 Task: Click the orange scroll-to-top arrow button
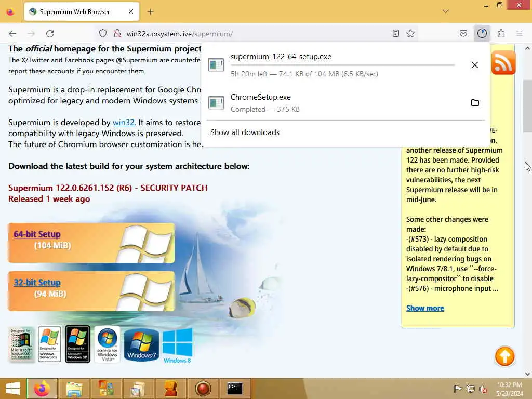(504, 356)
